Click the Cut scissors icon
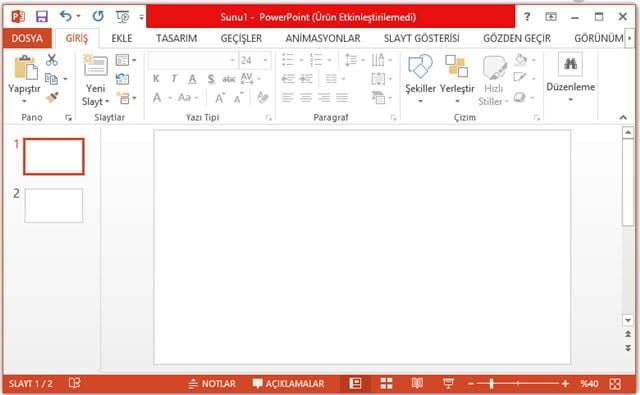Image resolution: width=640 pixels, height=395 pixels. pos(52,60)
